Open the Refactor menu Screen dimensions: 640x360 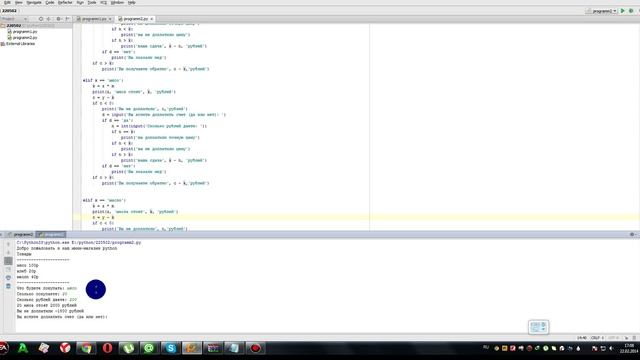point(65,2)
